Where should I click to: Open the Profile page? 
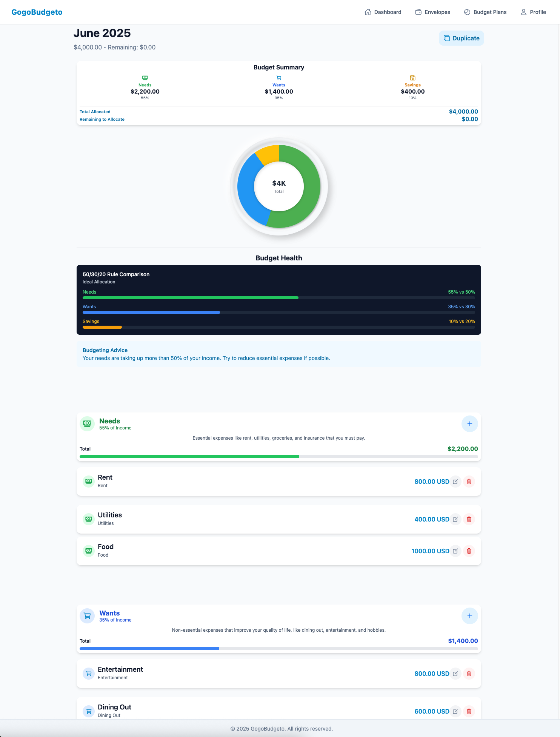tap(533, 12)
